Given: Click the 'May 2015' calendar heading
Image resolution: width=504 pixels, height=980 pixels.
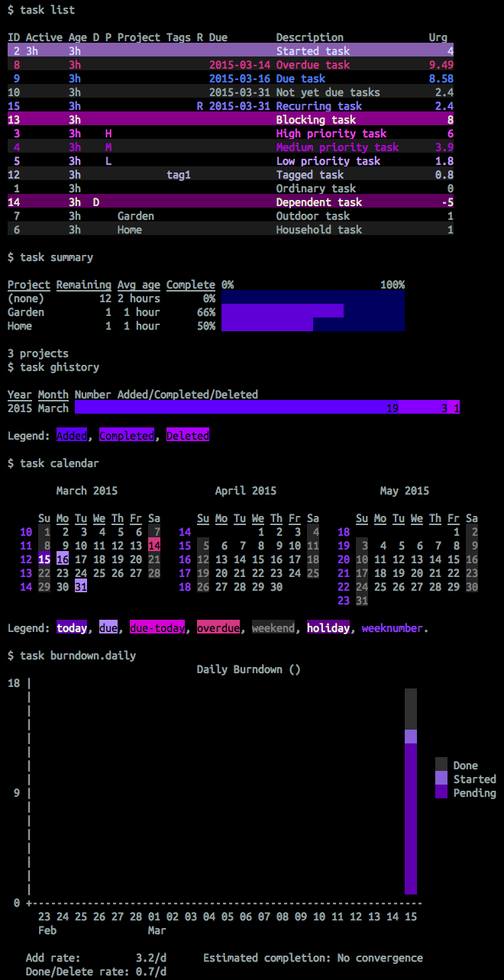Looking at the screenshot, I should click(405, 491).
